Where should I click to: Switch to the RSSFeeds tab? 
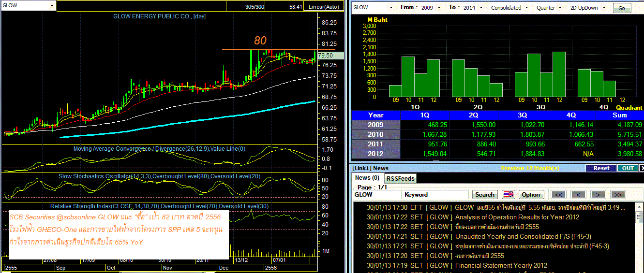[400, 178]
